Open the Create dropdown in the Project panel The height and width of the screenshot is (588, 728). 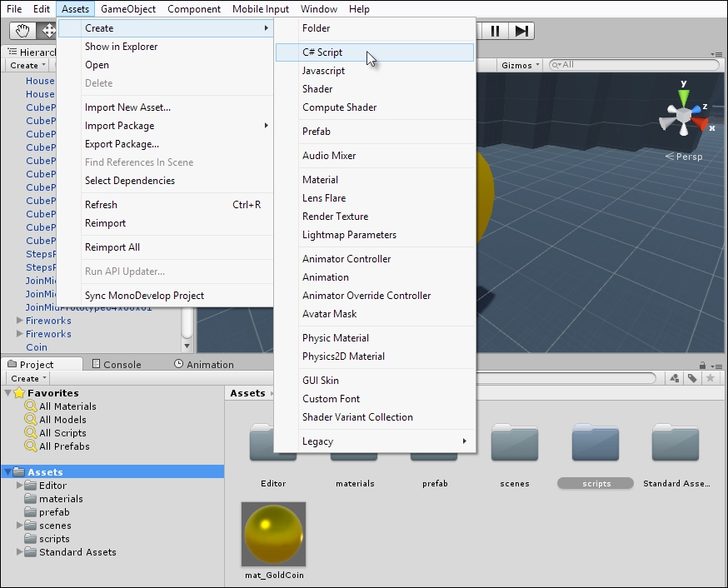pyautogui.click(x=26, y=377)
